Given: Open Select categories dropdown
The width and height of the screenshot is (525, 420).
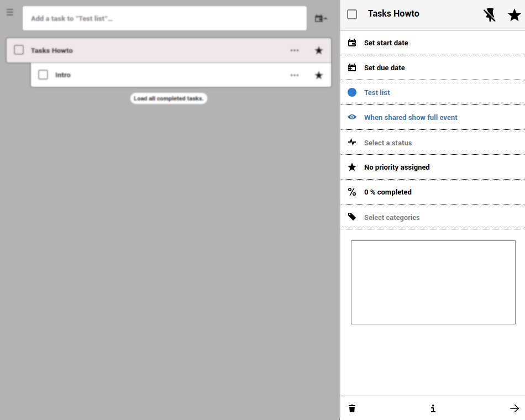Looking at the screenshot, I should pyautogui.click(x=433, y=217).
